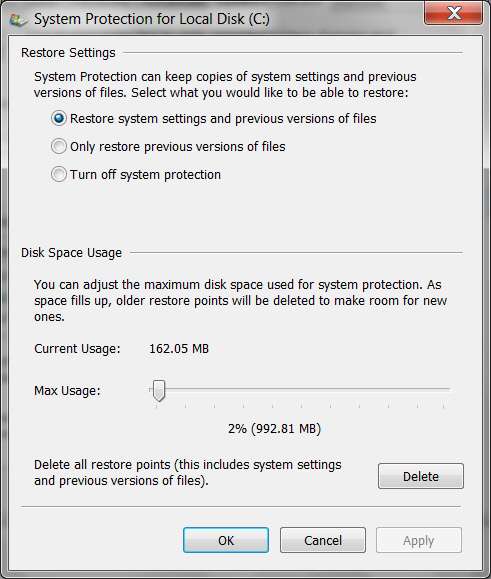Select Restore system settings and previous versions

click(x=59, y=119)
